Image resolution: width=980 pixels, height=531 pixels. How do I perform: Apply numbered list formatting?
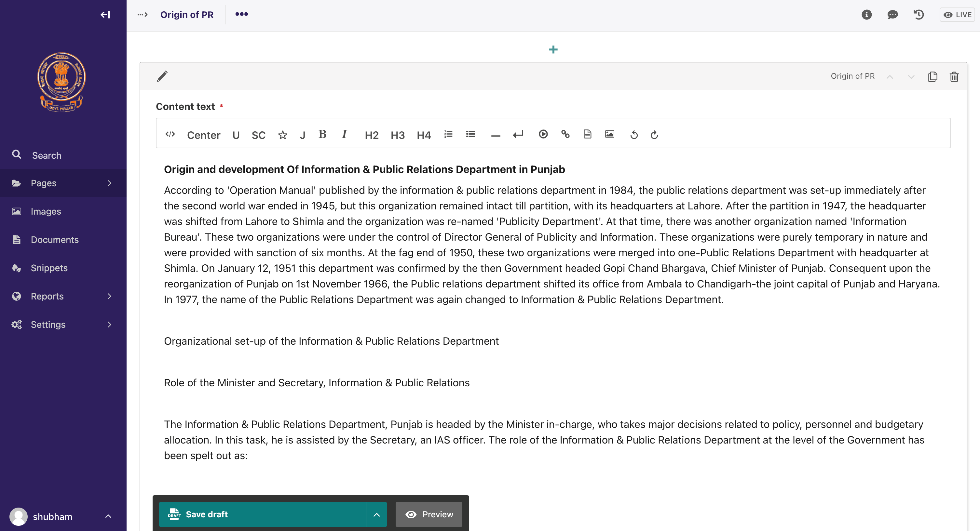tap(448, 134)
